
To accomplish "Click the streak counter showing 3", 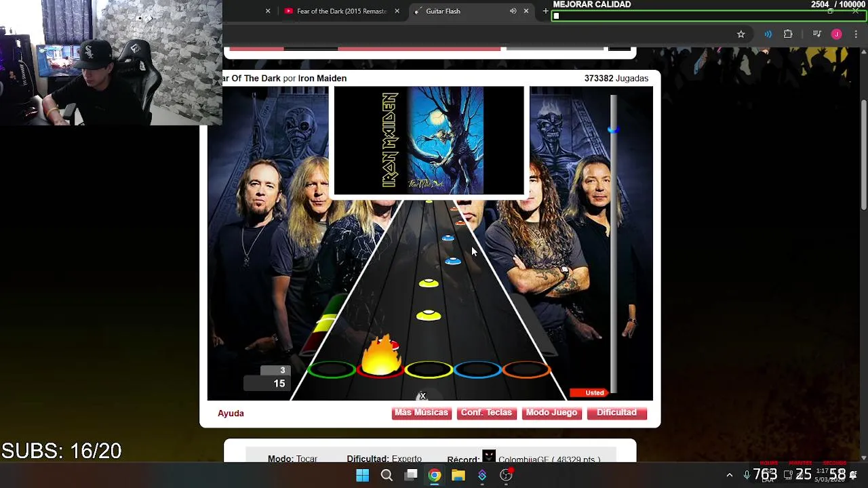I will (x=282, y=370).
